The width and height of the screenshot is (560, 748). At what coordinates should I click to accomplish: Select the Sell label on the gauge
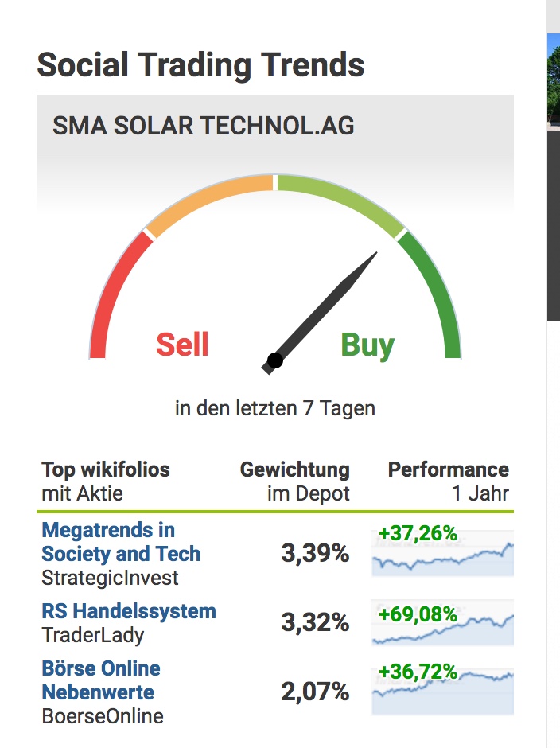click(181, 345)
